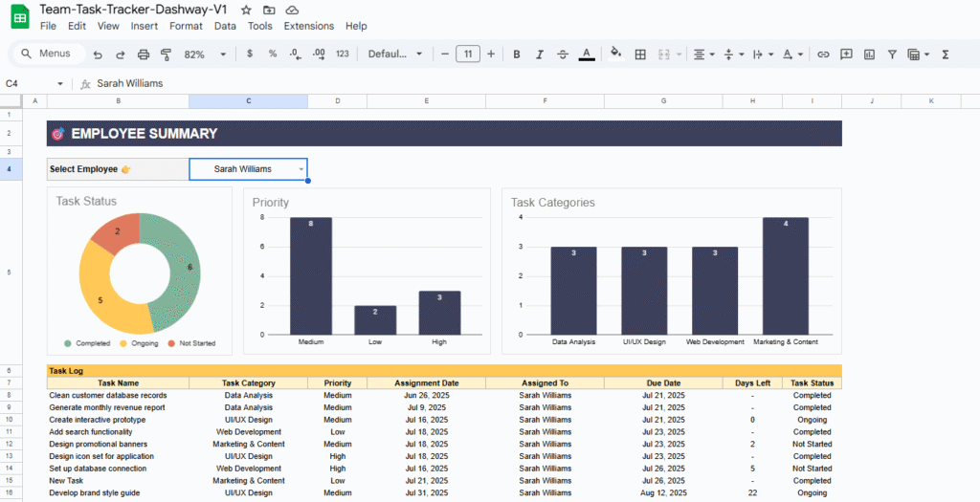The width and height of the screenshot is (980, 502).
Task: Open text rotation dropdown
Action: [x=792, y=55]
